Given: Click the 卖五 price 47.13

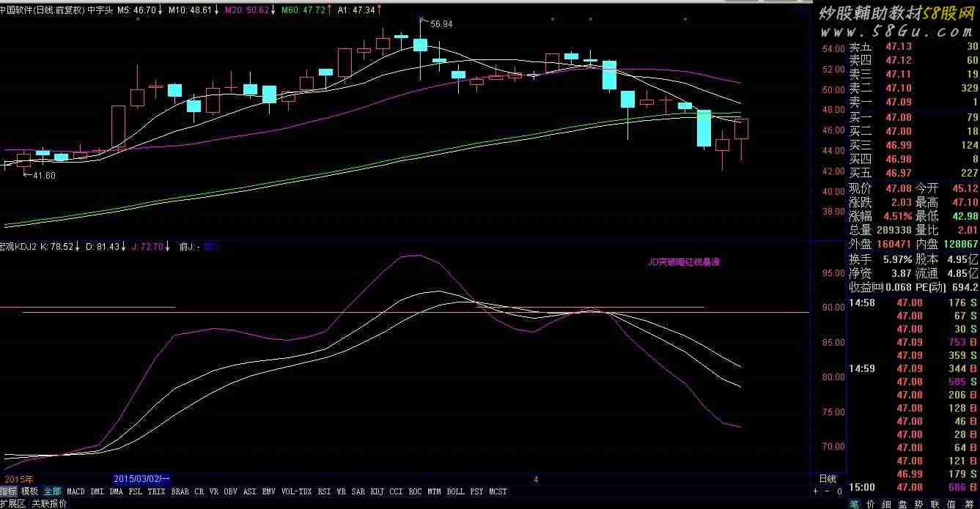Looking at the screenshot, I should coord(899,47).
